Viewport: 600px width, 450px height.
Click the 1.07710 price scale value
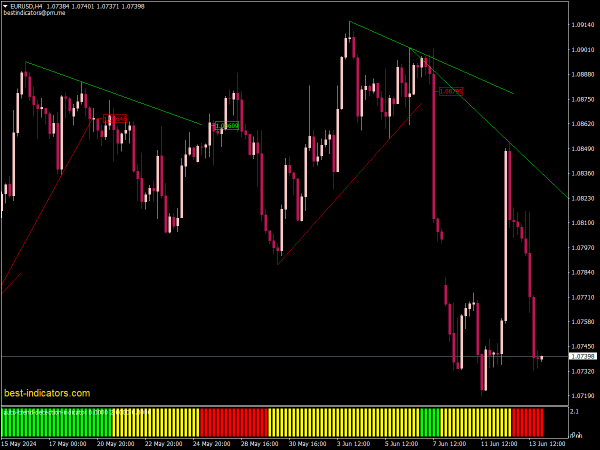tap(583, 297)
